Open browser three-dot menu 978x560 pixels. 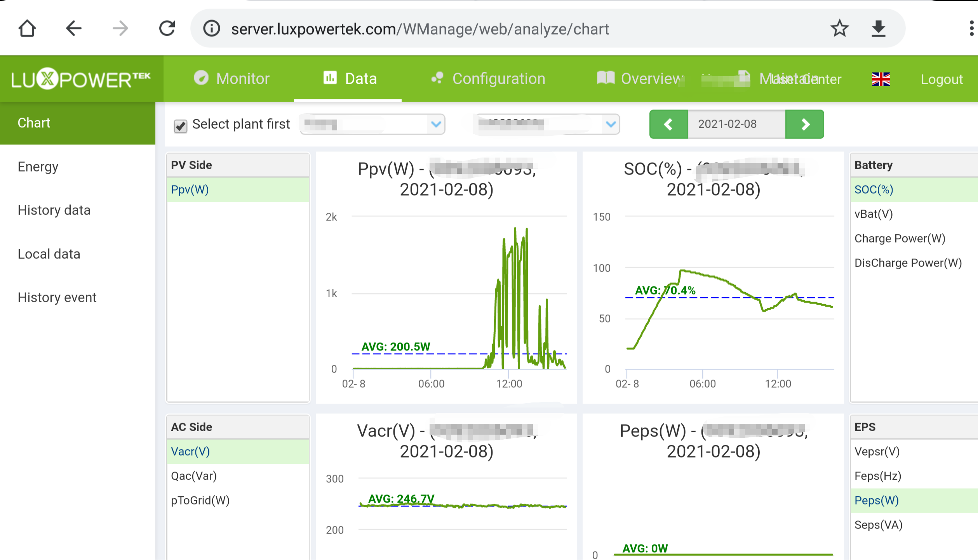pyautogui.click(x=971, y=29)
